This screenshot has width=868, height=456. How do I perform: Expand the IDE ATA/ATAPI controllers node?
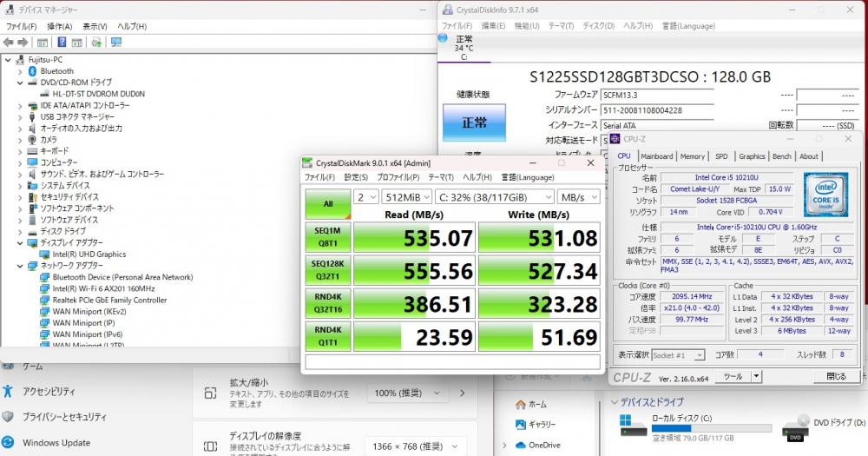tap(20, 105)
